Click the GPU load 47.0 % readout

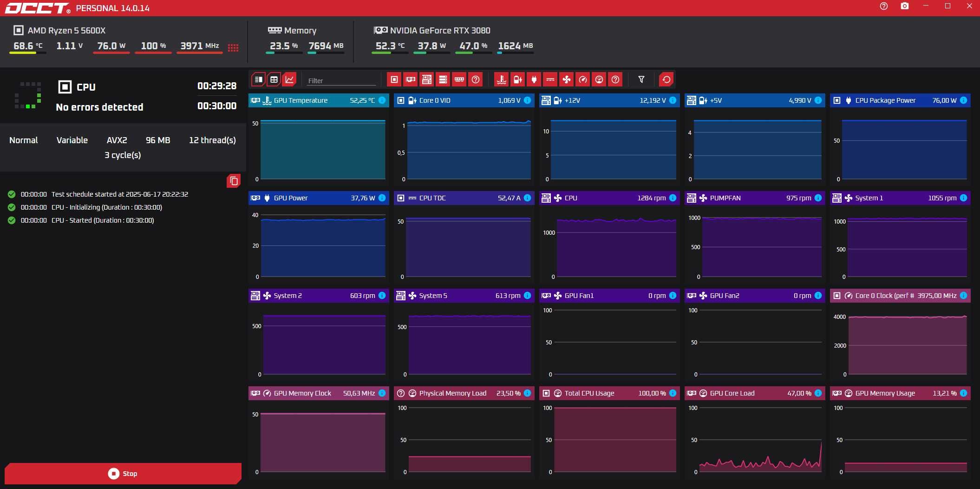pyautogui.click(x=473, y=46)
